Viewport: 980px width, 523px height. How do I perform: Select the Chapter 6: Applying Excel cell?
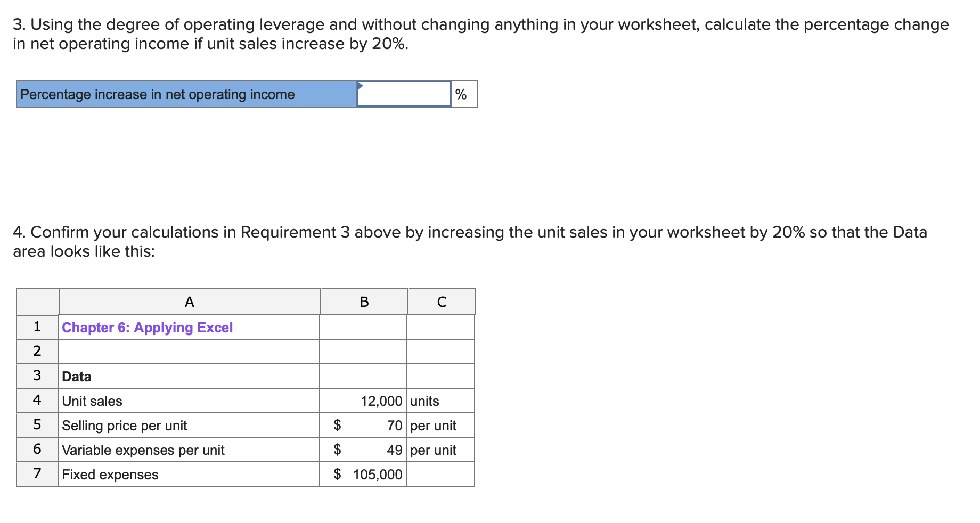tap(148, 328)
